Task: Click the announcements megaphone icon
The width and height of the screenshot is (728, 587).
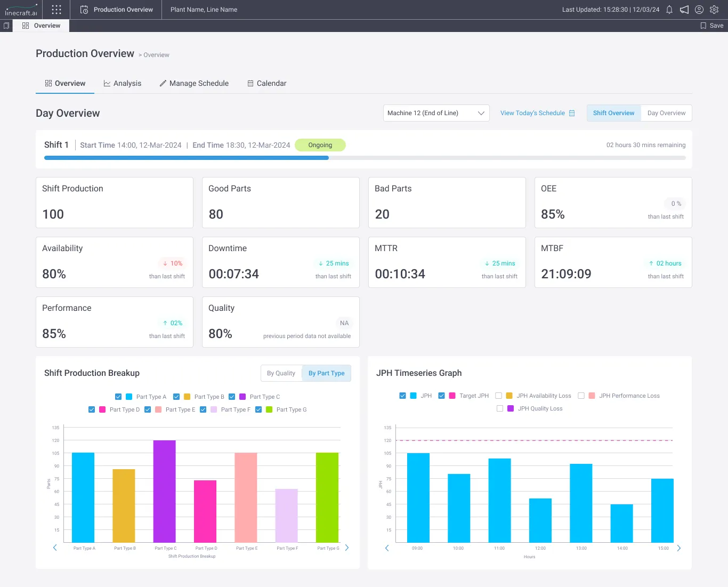Action: coord(684,10)
